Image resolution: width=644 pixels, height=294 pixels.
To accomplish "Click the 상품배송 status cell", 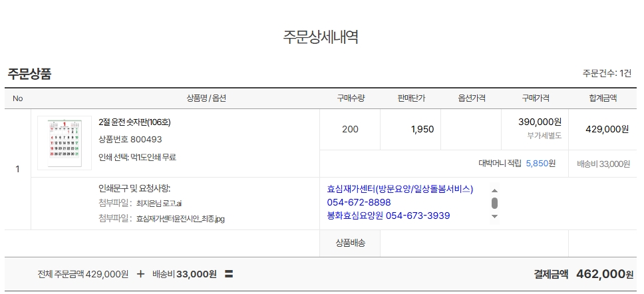I will tap(350, 243).
